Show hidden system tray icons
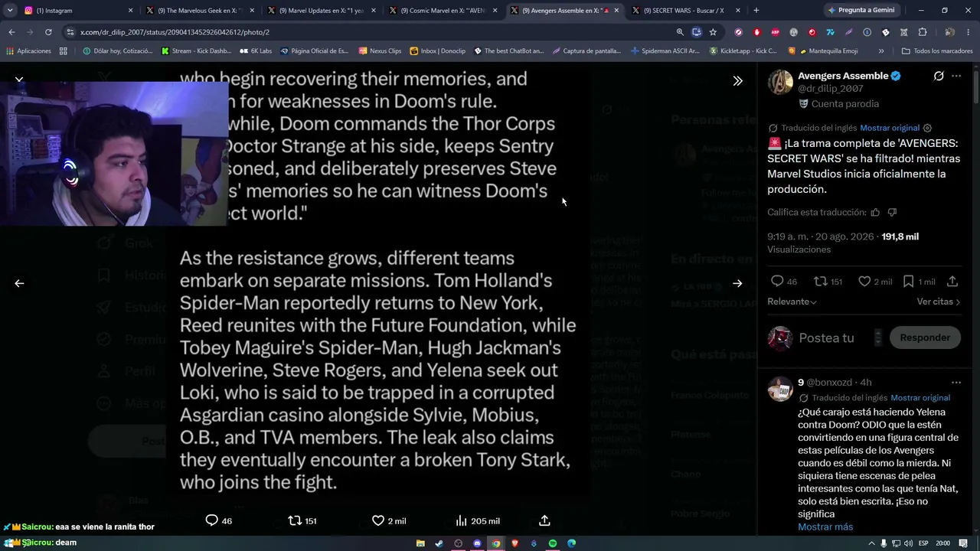This screenshot has width=980, height=551. pyautogui.click(x=871, y=543)
